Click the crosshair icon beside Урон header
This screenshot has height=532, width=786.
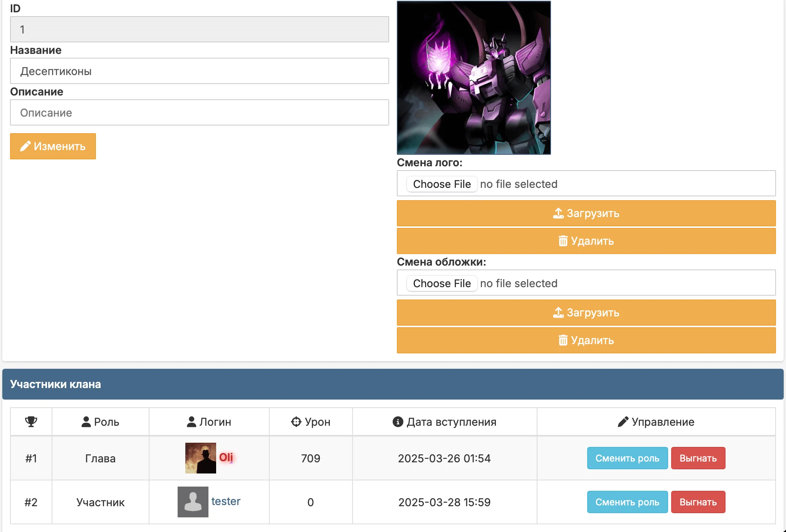click(x=296, y=422)
